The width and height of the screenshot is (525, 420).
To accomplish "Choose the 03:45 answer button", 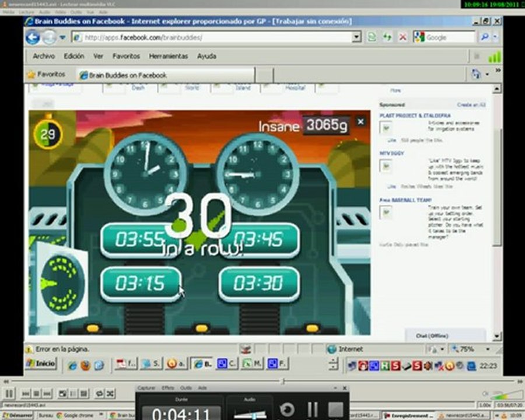I will (258, 240).
